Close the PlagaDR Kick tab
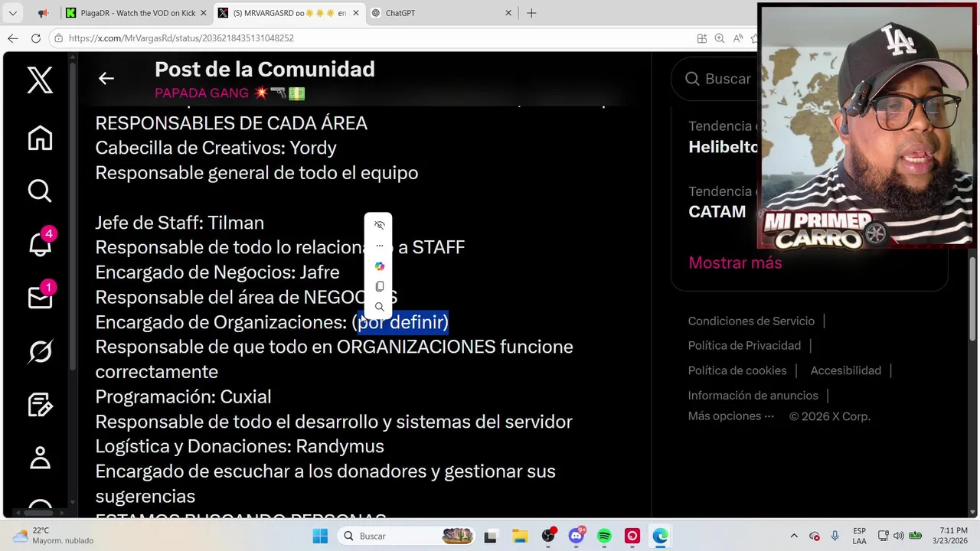Image resolution: width=980 pixels, height=551 pixels. (203, 13)
